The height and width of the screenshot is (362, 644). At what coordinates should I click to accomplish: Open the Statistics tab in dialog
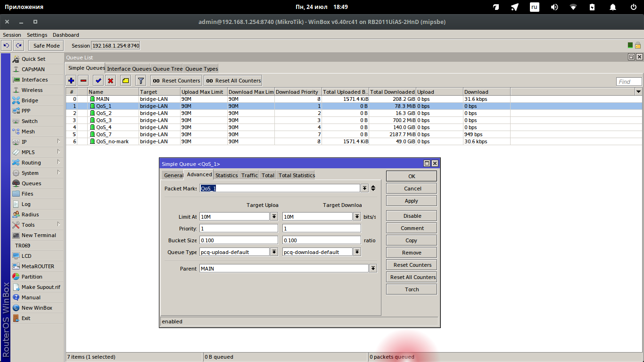[x=226, y=175]
